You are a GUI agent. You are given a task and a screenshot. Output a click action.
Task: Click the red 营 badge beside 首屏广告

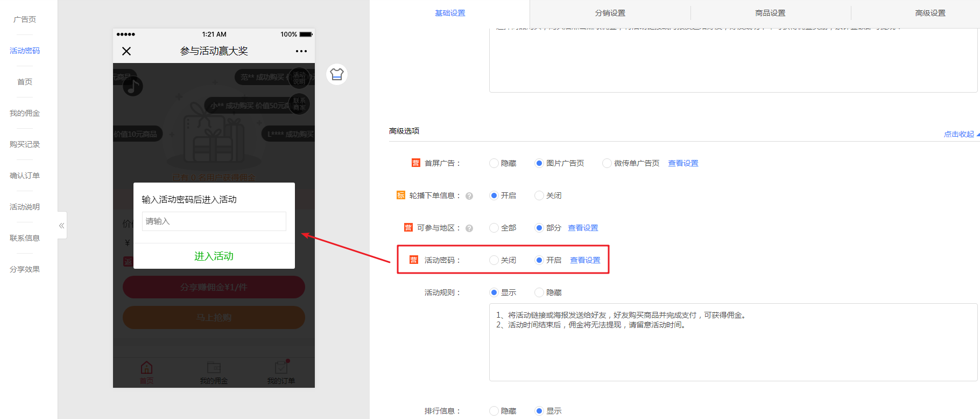[x=416, y=163]
